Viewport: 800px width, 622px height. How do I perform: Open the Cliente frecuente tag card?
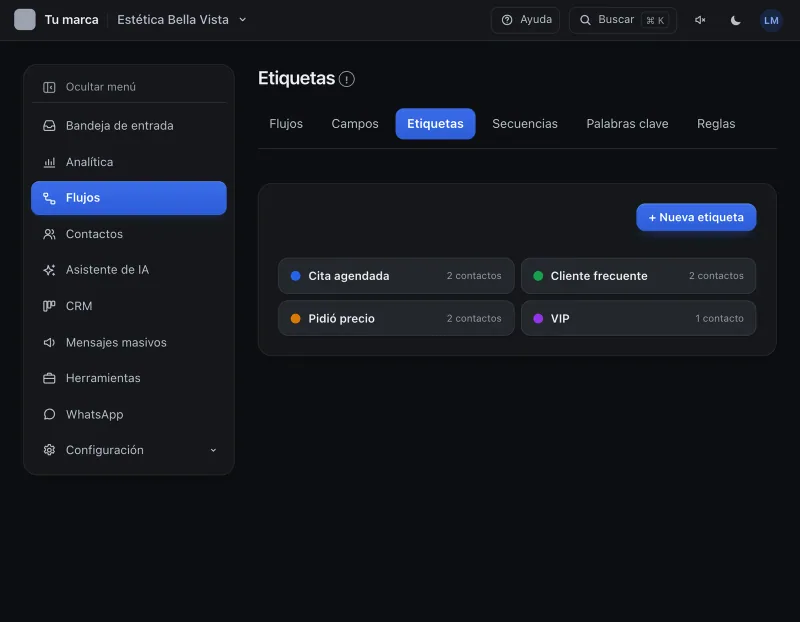click(638, 276)
